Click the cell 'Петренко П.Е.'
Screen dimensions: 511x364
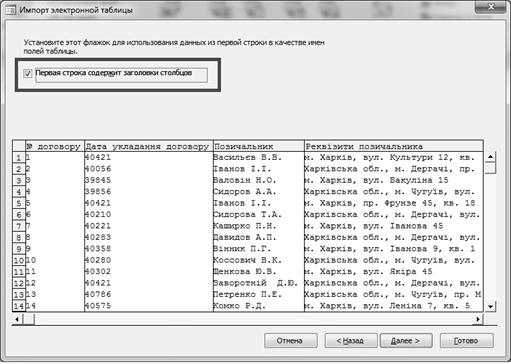pos(259,294)
